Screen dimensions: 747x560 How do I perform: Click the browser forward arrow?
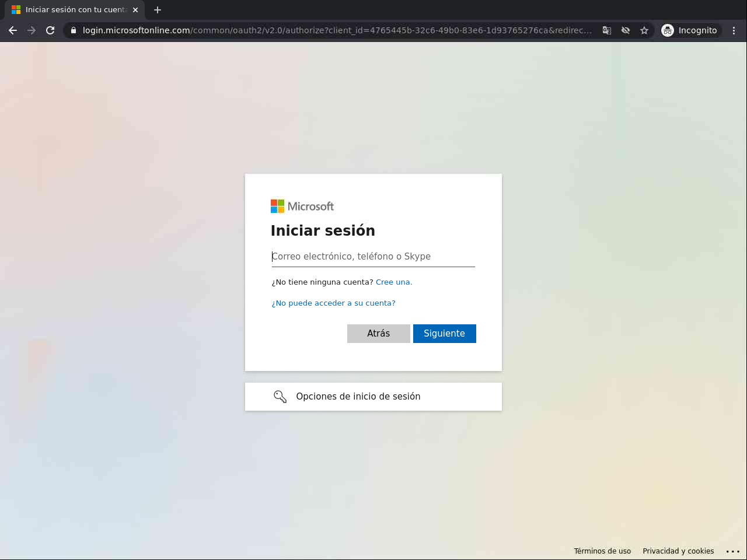(x=32, y=30)
